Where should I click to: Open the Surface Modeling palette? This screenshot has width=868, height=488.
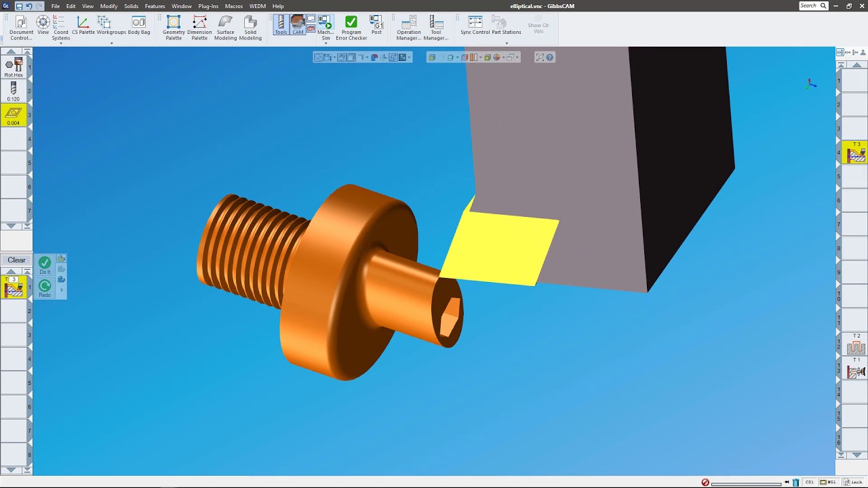point(225,28)
